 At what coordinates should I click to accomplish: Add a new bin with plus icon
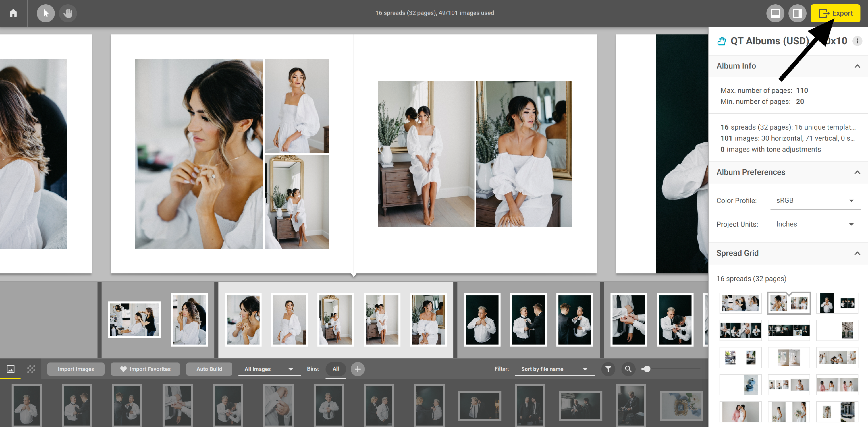[358, 369]
